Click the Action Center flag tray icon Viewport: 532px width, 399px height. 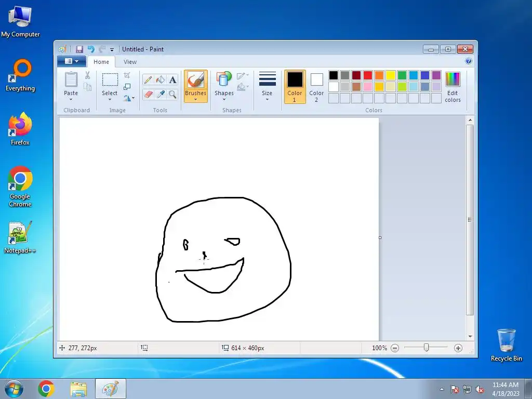(455, 389)
